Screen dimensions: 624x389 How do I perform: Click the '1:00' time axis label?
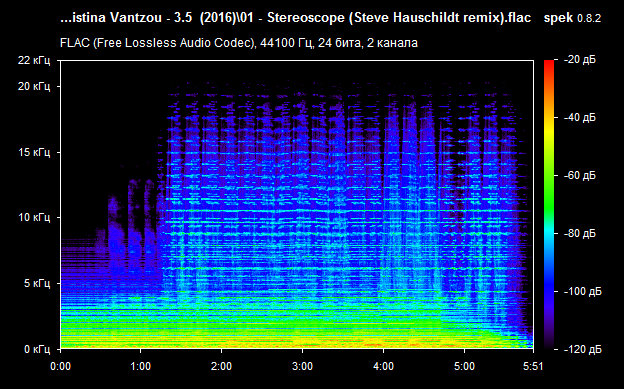(140, 366)
